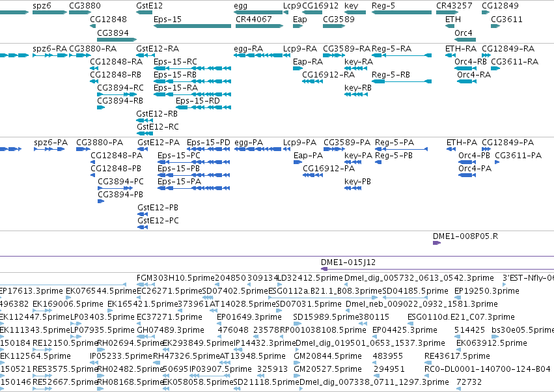Open the CG3611-PA protein feature
Image resolution: width=554 pixels, height=392 pixels.
(x=497, y=162)
